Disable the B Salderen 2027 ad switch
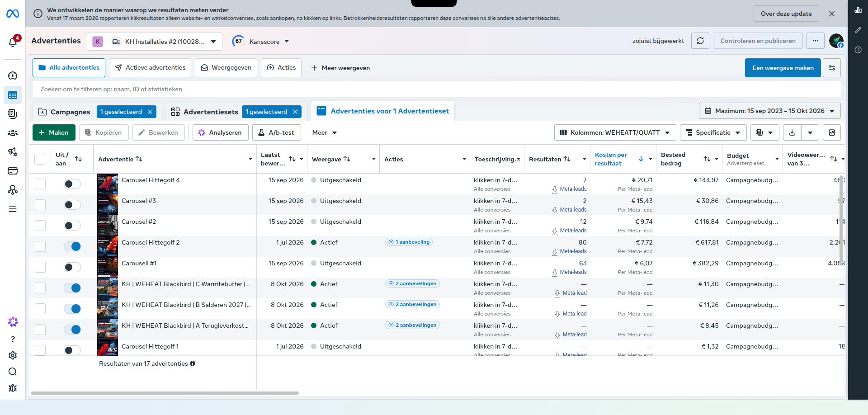The width and height of the screenshot is (868, 415). (x=72, y=309)
